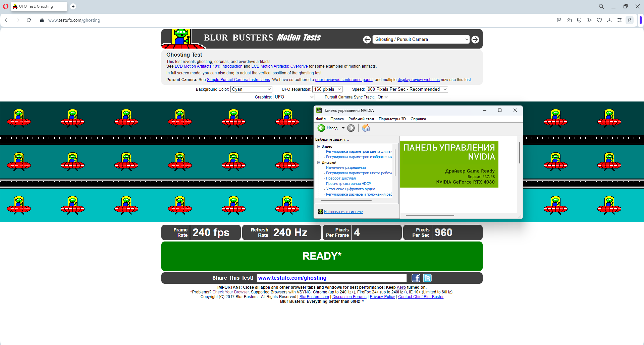Click the forward arrow in NVIDIA panel
The image size is (644, 345).
351,128
